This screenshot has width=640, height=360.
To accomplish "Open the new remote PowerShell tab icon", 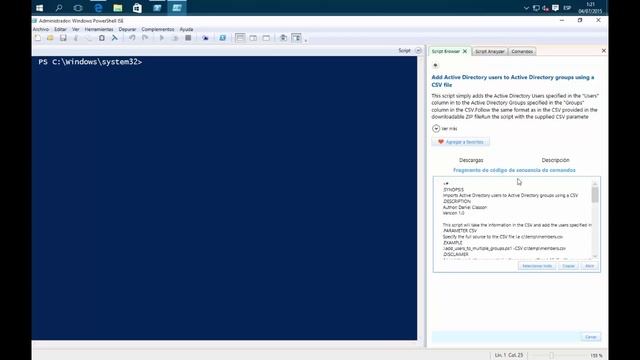I will pyautogui.click(x=205, y=38).
